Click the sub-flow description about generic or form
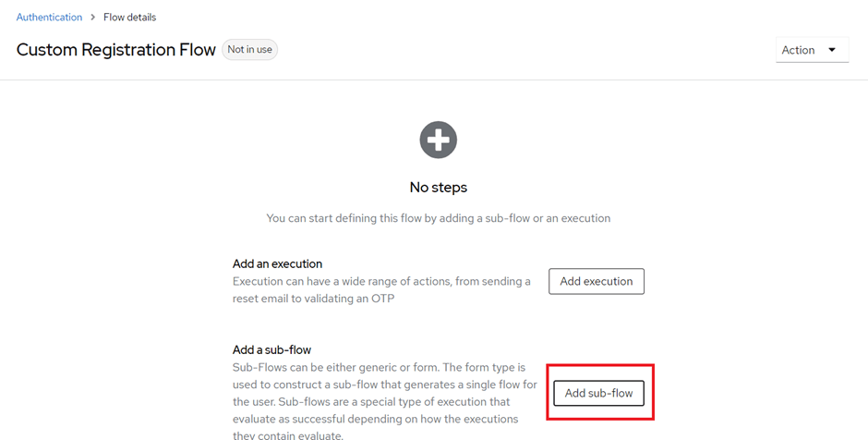The image size is (868, 440). tap(385, 401)
